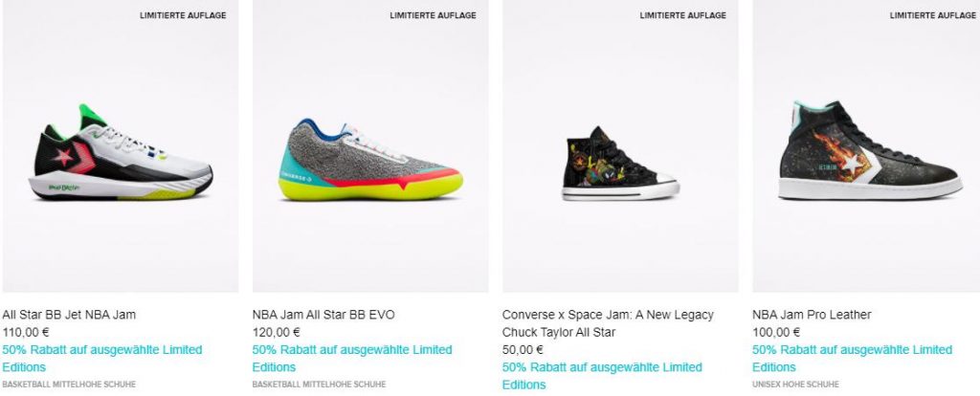Click the NBA Jam All Star BB EVO title
Screen dimensions: 980x396
pyautogui.click(x=323, y=315)
